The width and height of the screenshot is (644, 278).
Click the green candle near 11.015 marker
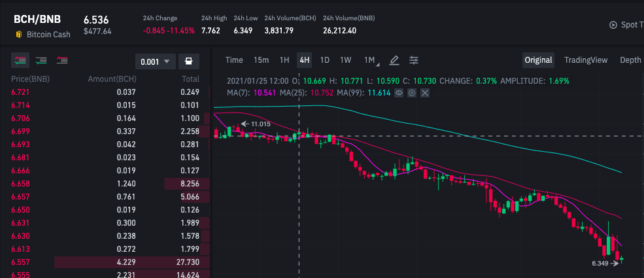[x=229, y=132]
